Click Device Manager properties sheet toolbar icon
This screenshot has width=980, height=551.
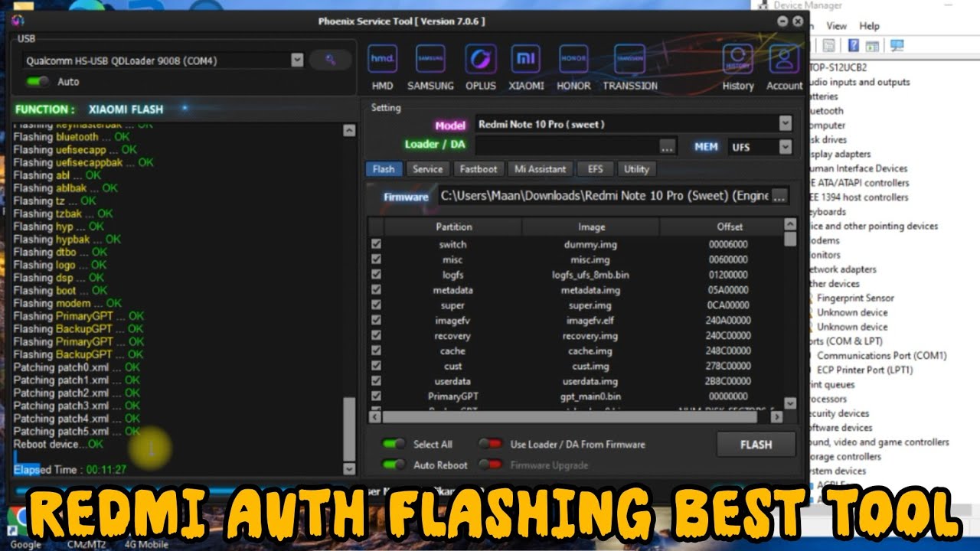point(828,46)
